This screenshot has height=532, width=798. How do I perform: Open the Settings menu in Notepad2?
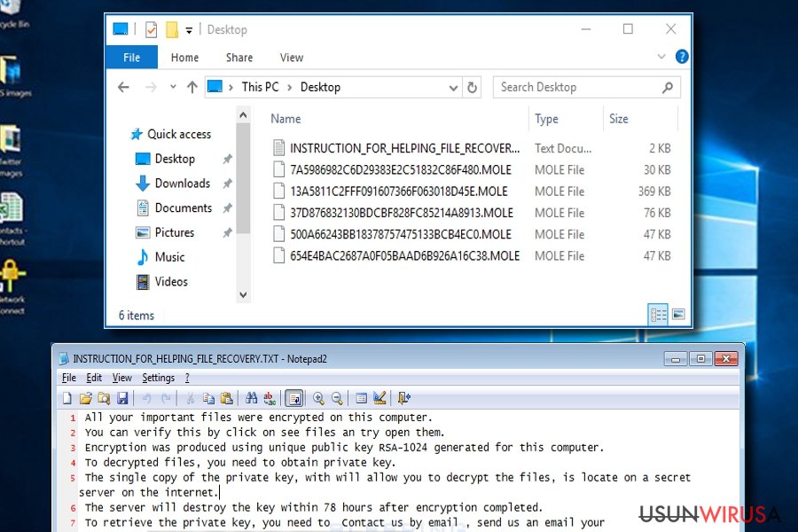159,378
